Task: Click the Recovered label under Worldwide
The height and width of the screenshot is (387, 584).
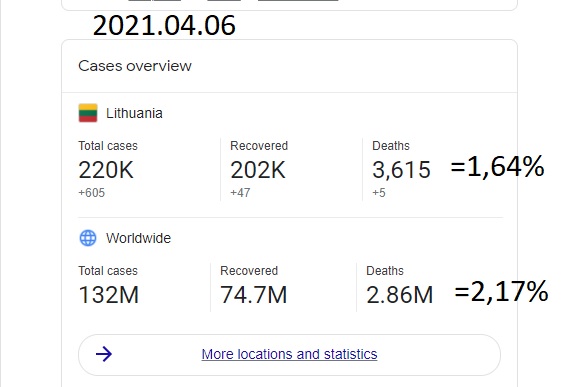Action: [x=249, y=271]
